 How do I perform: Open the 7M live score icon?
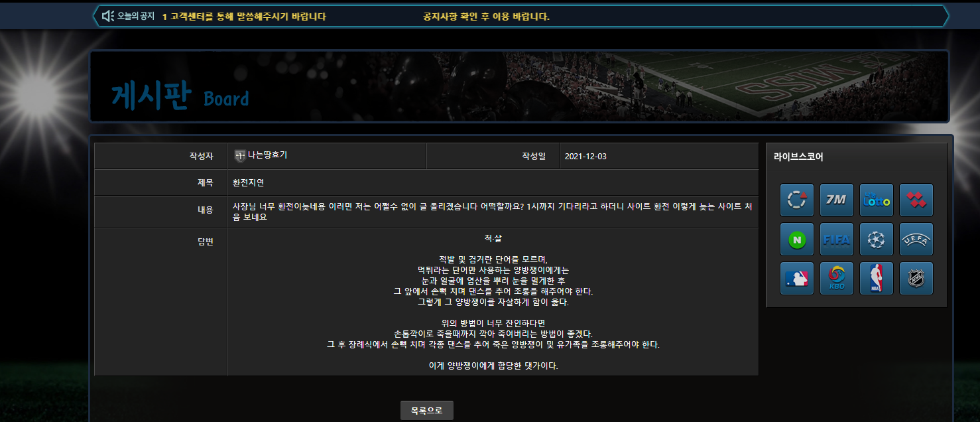click(837, 200)
